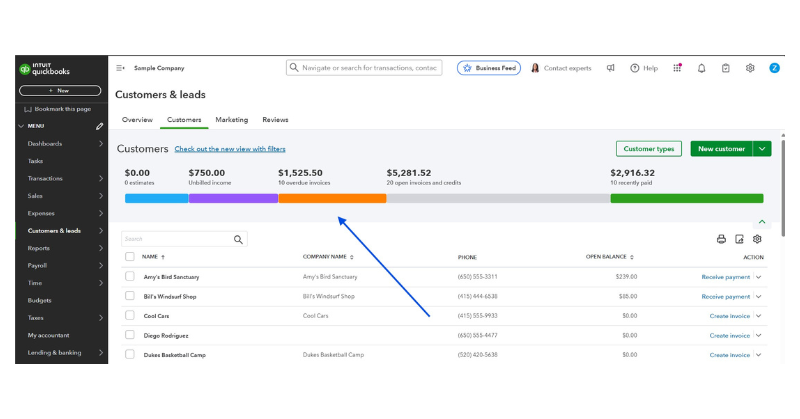Switch to the Marketing tab
The height and width of the screenshot is (419, 800).
[231, 120]
